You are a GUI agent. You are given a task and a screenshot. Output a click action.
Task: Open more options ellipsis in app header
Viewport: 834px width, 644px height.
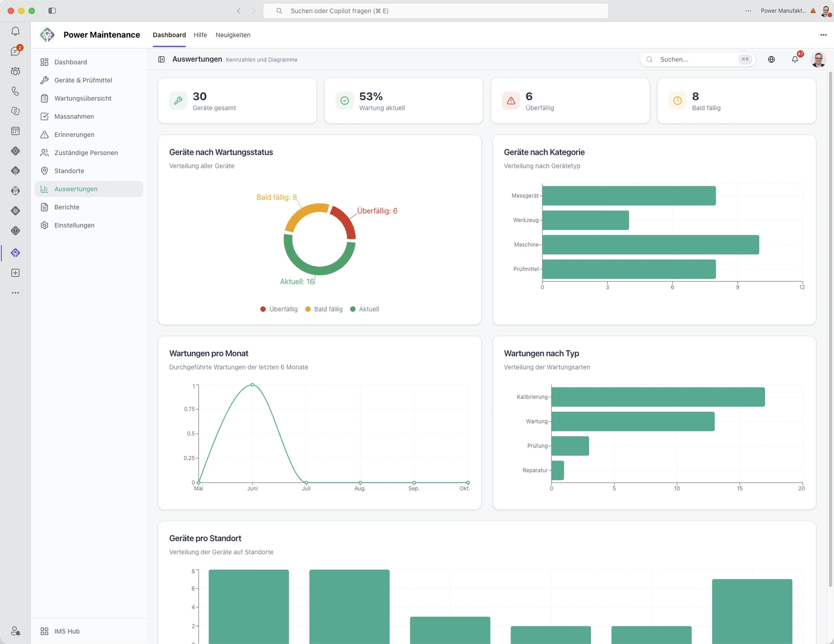pos(824,35)
